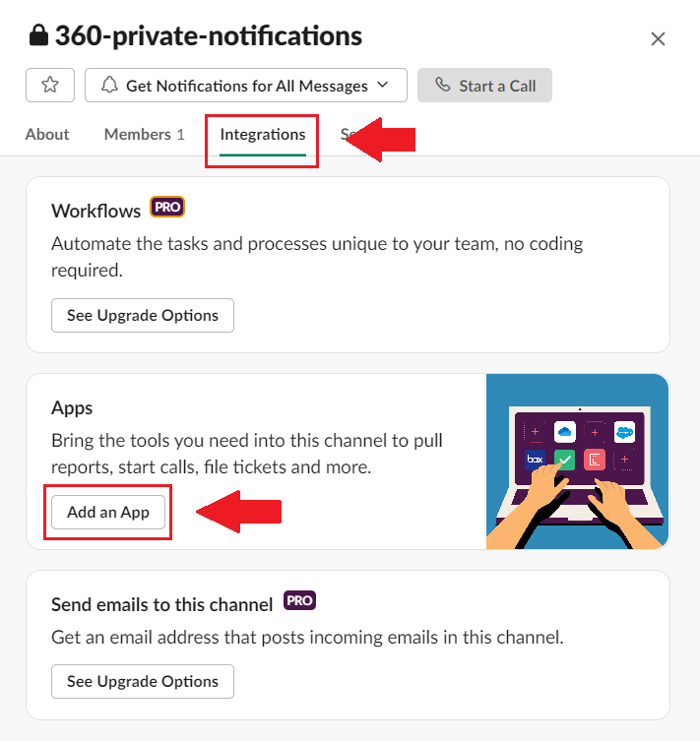Expand the notifications dropdown chevron
The width and height of the screenshot is (700, 741).
click(x=383, y=85)
